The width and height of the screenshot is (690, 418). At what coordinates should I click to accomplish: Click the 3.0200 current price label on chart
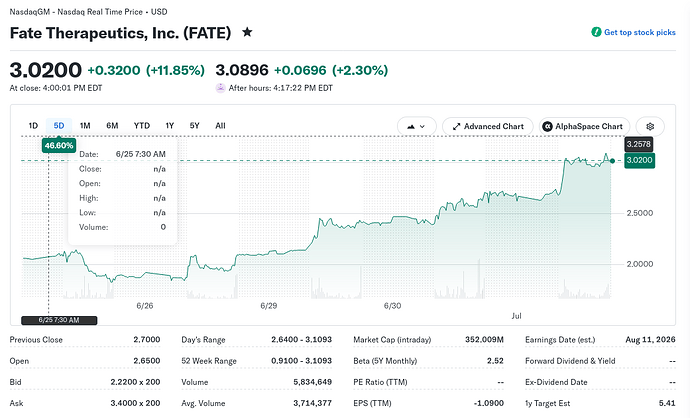click(639, 160)
